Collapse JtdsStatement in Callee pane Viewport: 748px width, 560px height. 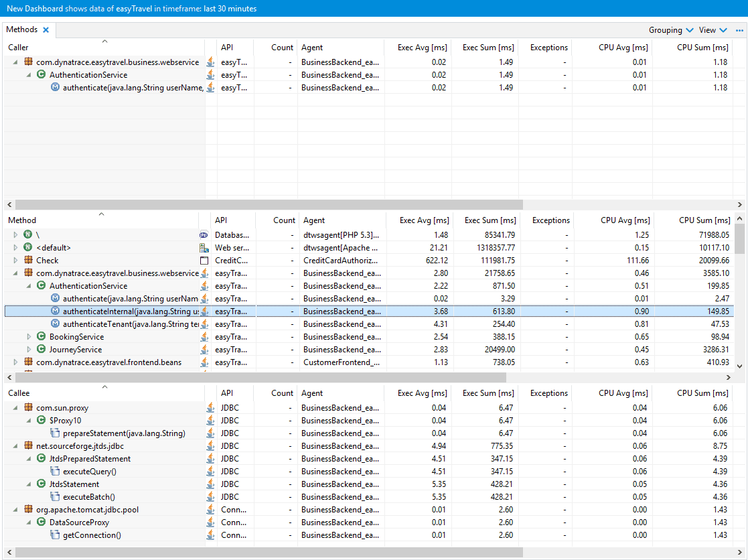[x=29, y=484]
